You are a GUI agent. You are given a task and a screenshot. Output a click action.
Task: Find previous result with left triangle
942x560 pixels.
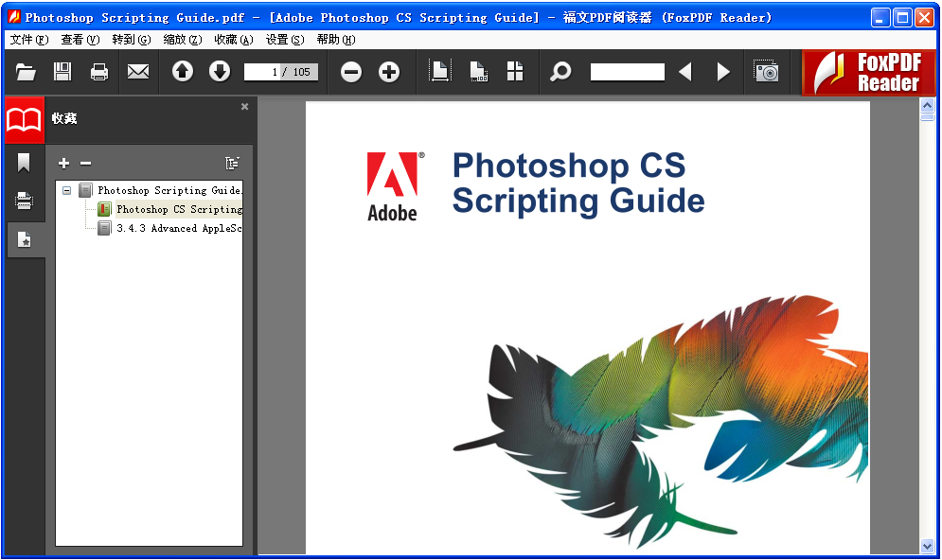(x=685, y=72)
